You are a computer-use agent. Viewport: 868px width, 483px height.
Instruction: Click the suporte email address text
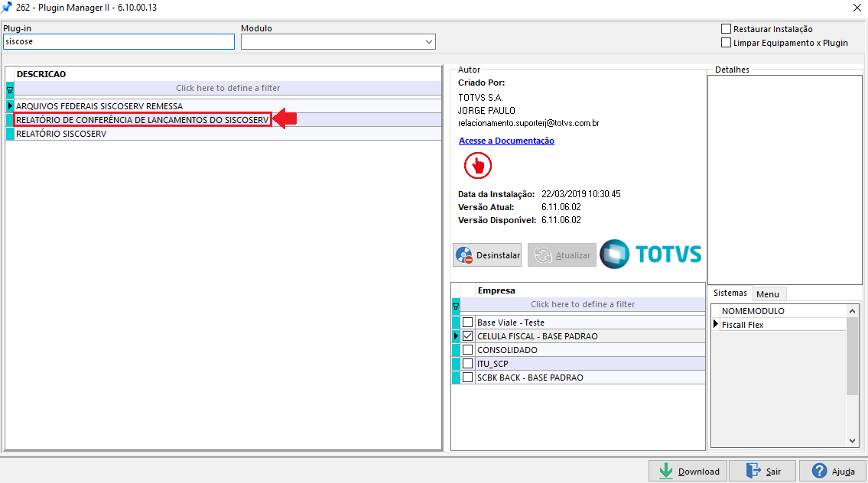point(528,123)
